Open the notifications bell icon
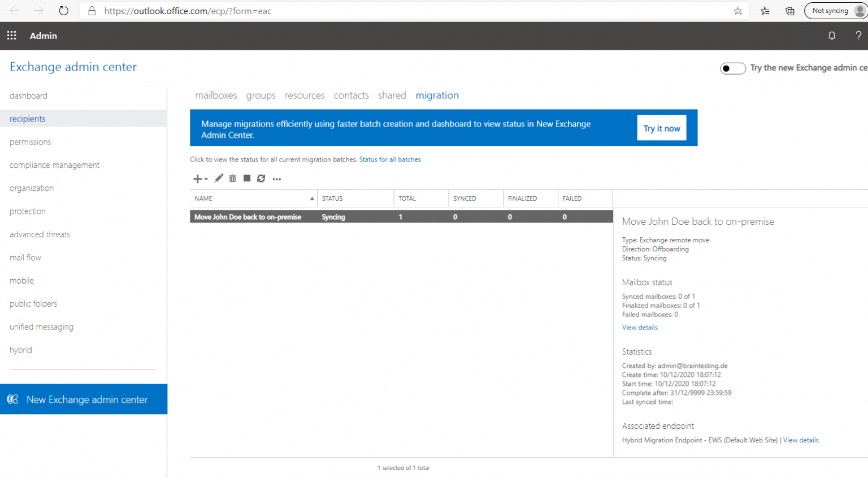 point(831,35)
